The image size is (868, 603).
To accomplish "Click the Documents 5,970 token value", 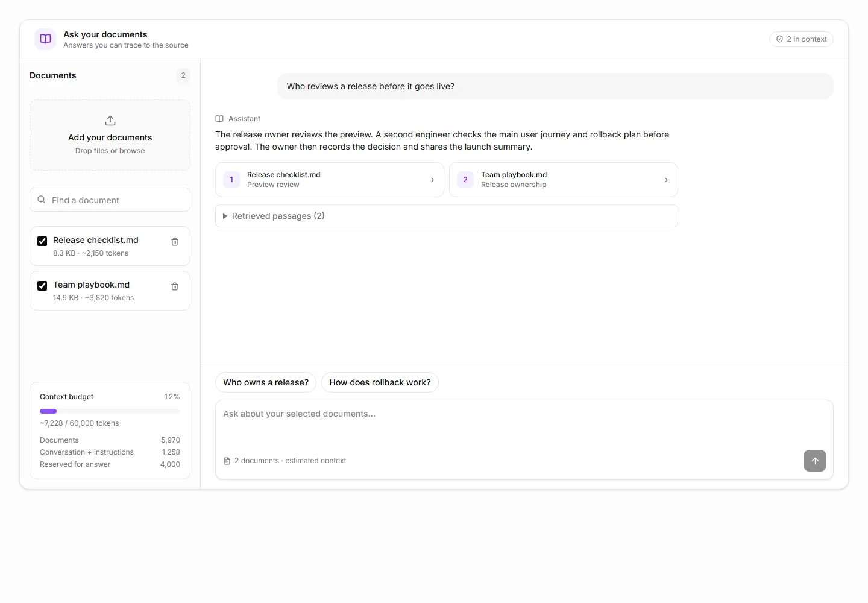I will click(x=171, y=440).
